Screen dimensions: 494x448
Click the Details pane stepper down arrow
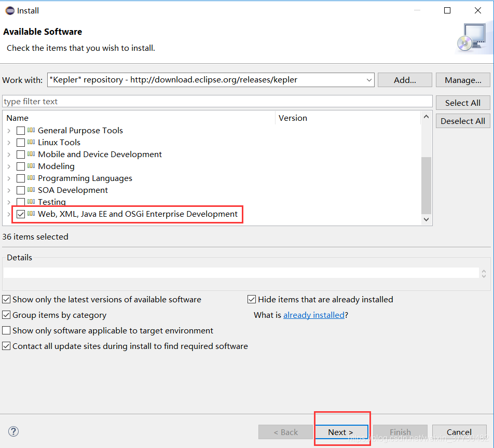pos(484,276)
